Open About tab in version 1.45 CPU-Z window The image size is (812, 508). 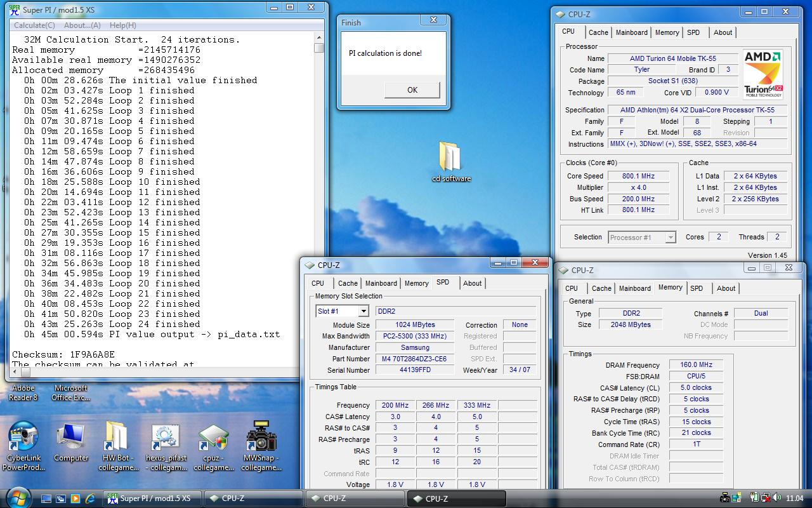tap(723, 32)
